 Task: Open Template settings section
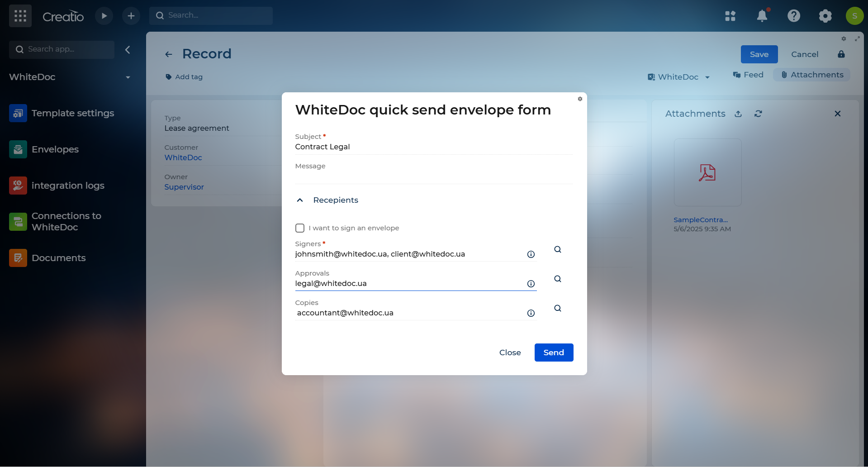click(62, 113)
